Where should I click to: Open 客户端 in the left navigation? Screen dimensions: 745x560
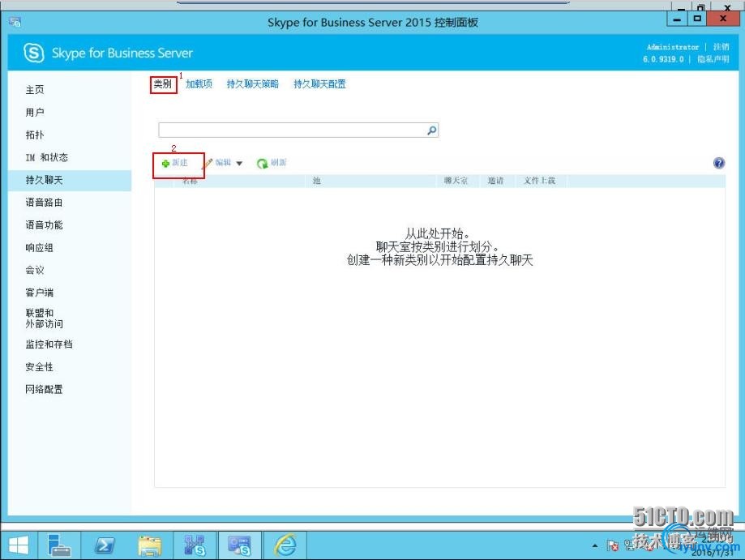coord(39,293)
